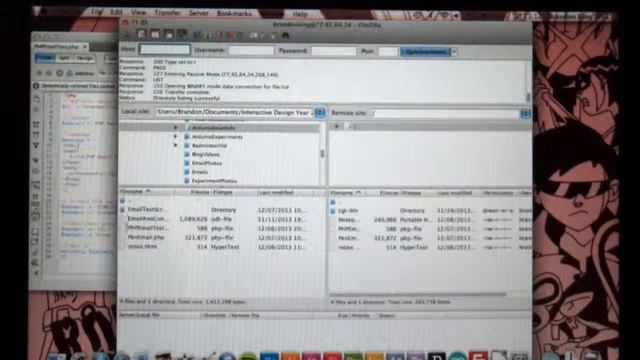
Task: Toggle transfer queue display in toolbar
Action: click(182, 35)
